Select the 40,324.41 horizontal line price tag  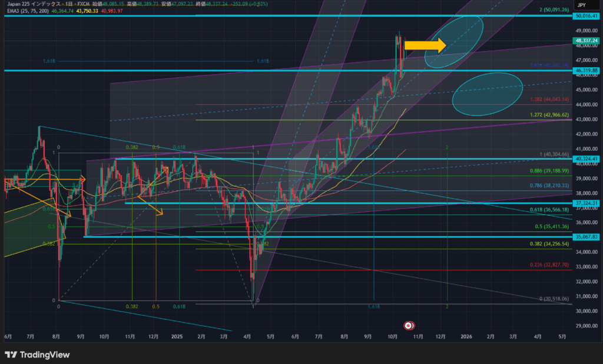[x=586, y=158]
